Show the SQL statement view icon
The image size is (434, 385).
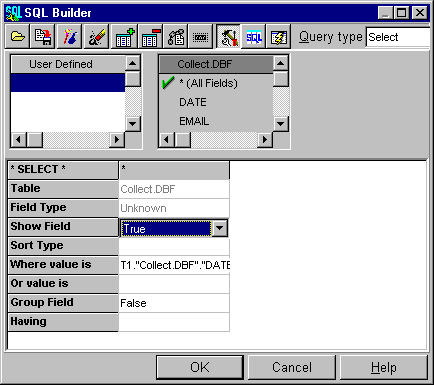point(254,36)
